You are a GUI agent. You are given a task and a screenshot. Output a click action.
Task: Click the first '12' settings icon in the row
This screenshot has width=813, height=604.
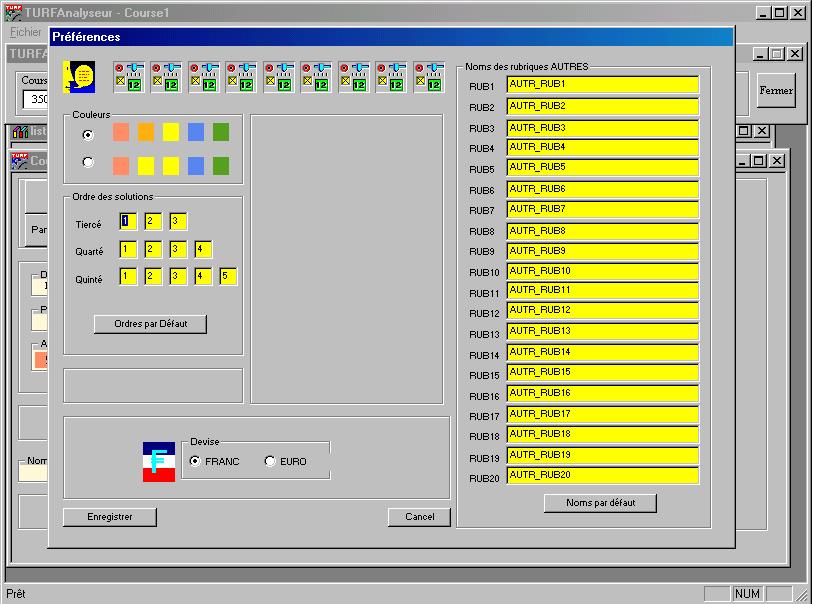click(x=129, y=77)
